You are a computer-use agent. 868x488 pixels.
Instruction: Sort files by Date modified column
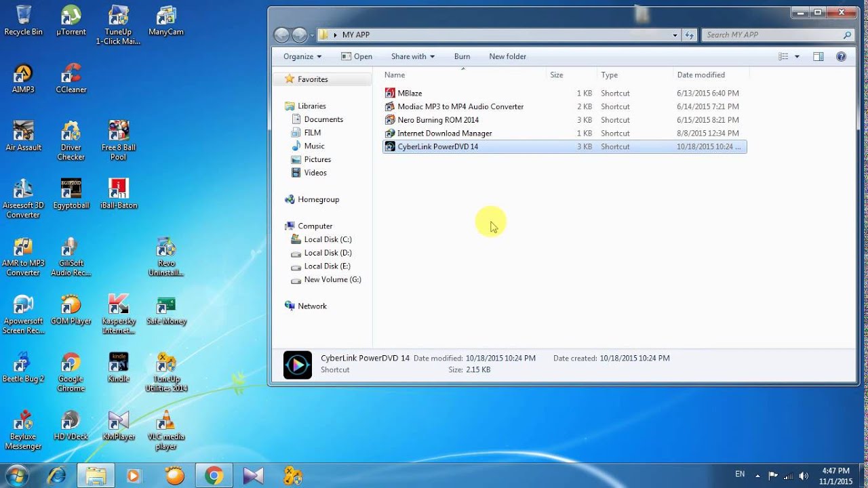tap(711, 75)
